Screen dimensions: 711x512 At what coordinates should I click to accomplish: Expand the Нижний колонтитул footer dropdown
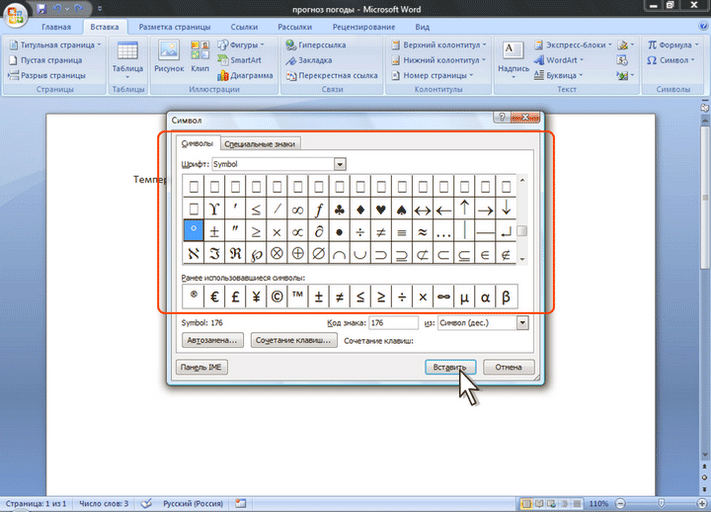(483, 60)
